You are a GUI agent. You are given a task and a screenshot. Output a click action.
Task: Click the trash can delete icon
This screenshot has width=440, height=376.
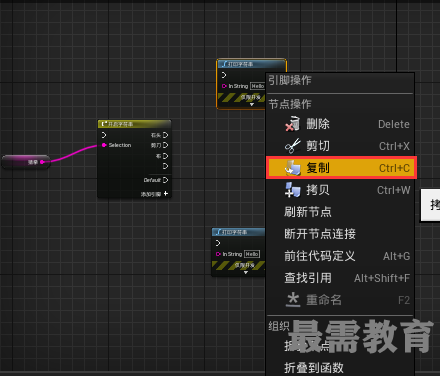click(x=292, y=124)
